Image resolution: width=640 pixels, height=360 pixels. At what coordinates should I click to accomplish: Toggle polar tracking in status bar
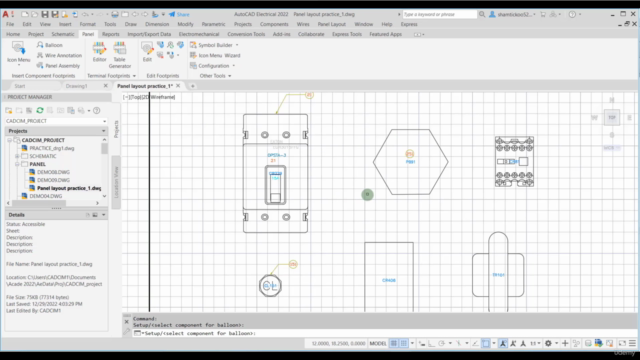click(x=442, y=343)
